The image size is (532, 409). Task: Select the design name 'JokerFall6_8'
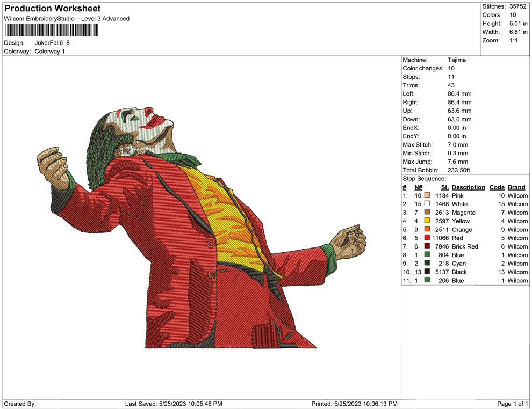(x=52, y=43)
